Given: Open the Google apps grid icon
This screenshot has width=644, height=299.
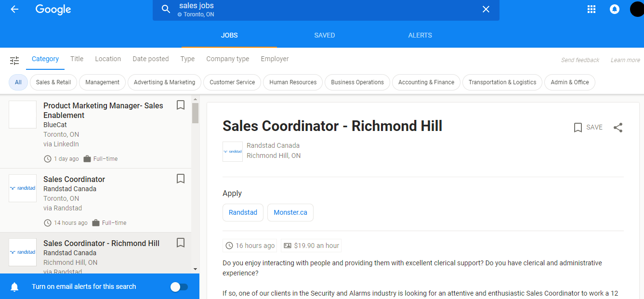Looking at the screenshot, I should coord(591,9).
